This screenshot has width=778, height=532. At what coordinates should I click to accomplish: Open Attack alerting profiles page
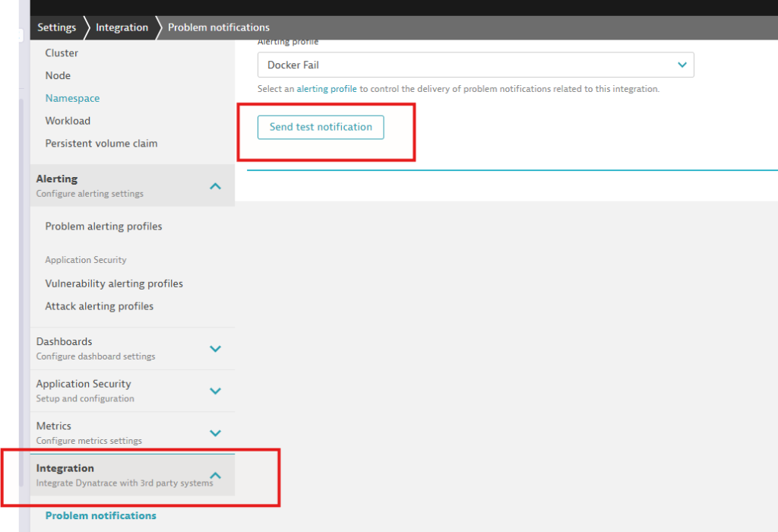coord(99,306)
